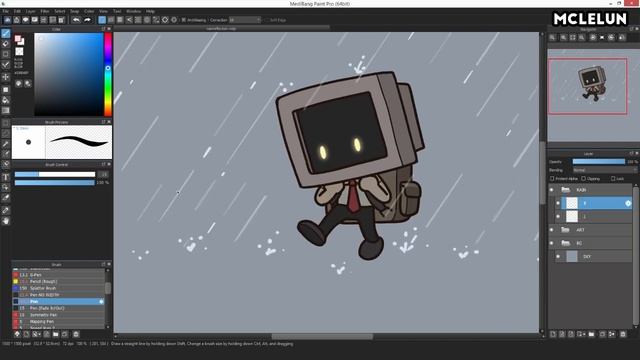Image resolution: width=640 pixels, height=360 pixels.
Task: Click the rainbow hue strip
Action: (x=108, y=74)
